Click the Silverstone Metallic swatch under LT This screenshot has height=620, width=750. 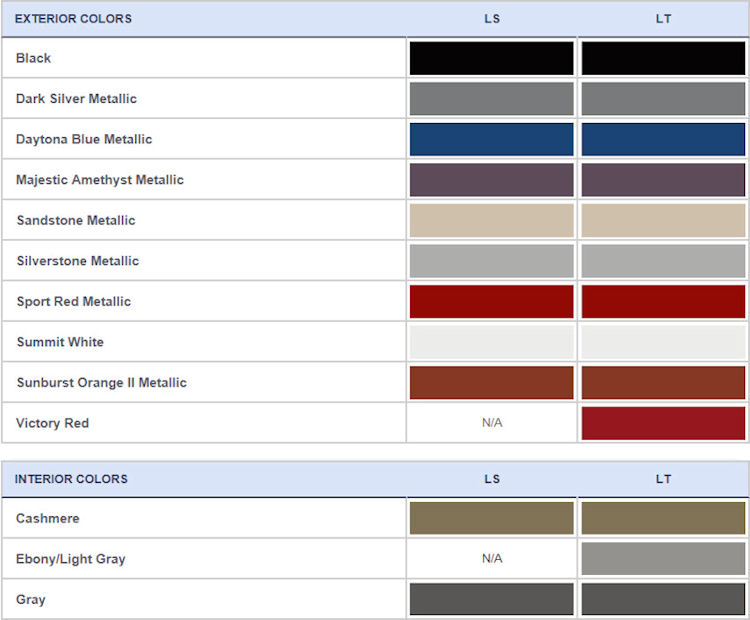pos(663,261)
